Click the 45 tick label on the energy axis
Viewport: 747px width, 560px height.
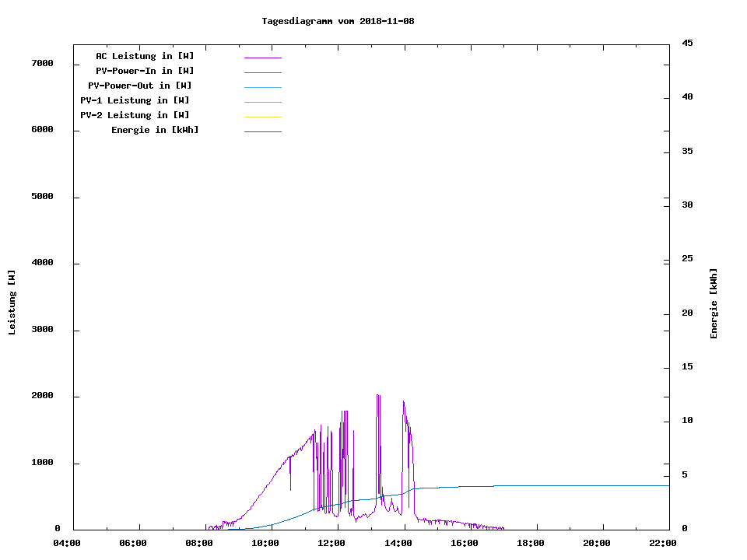coord(687,43)
